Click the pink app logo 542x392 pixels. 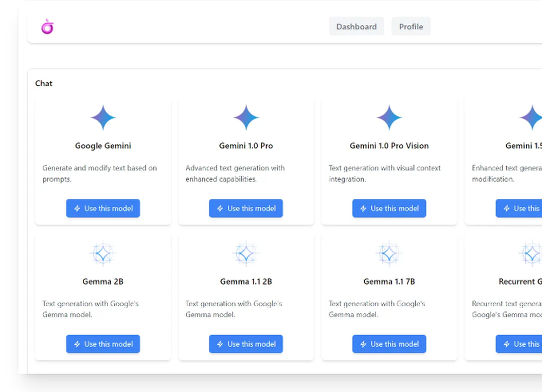pyautogui.click(x=47, y=27)
